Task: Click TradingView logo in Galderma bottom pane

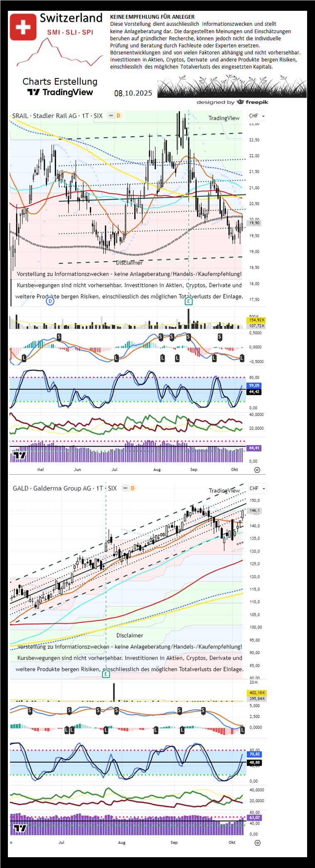Action: click(x=20, y=829)
